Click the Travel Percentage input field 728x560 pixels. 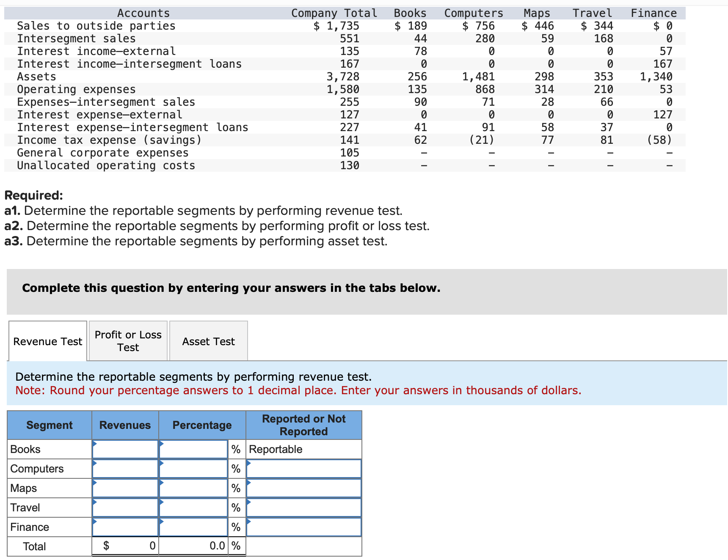click(193, 507)
